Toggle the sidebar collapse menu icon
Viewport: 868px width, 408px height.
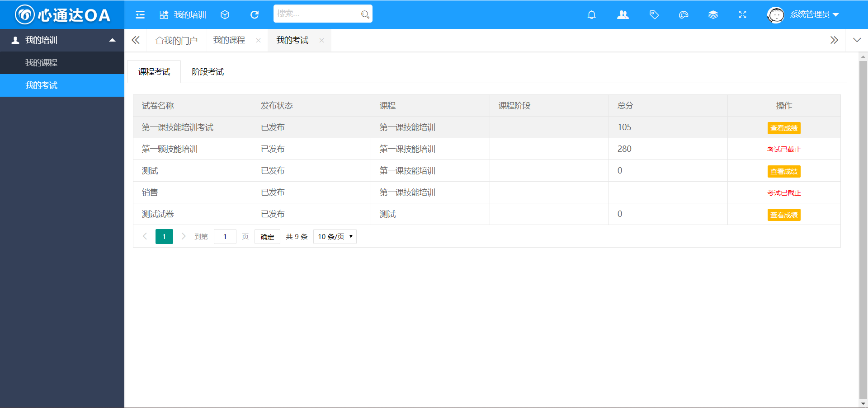point(140,15)
